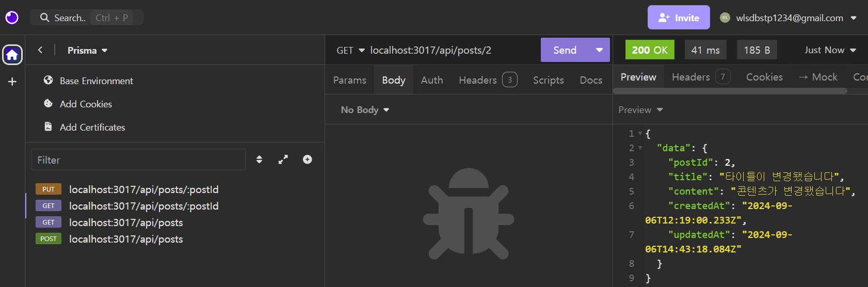This screenshot has height=287, width=868.
Task: Click the "updatedAt" key in response
Action: pos(699,235)
